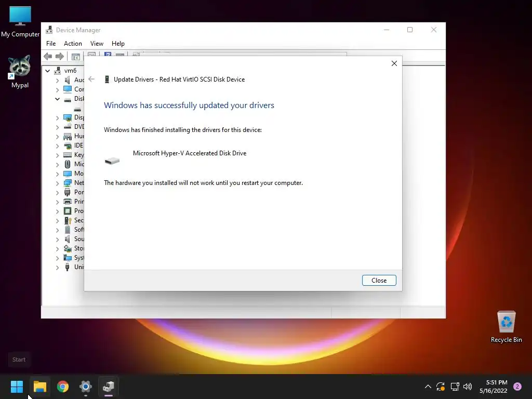Select the Display adapters category icon
This screenshot has height=399, width=532.
point(68,117)
